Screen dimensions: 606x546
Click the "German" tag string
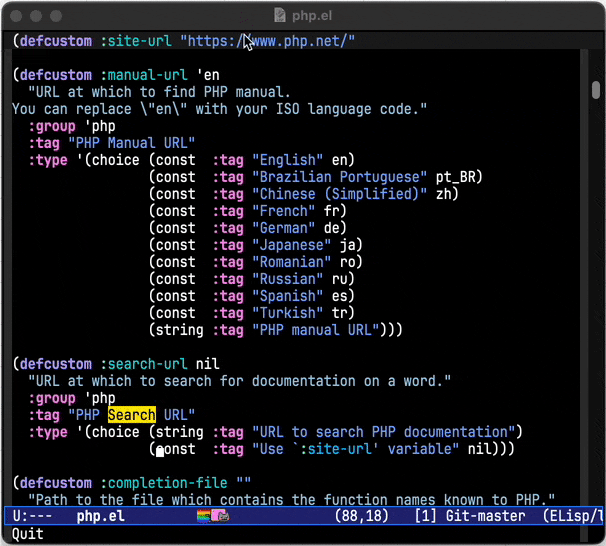click(284, 228)
